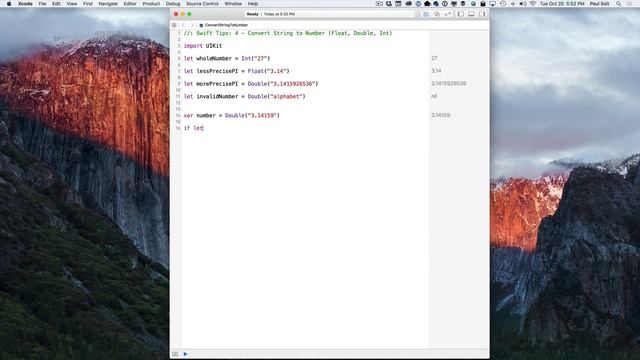Screen dimensions: 640x360
Task: Click the Time Machine menu bar icon
Action: (503, 4)
